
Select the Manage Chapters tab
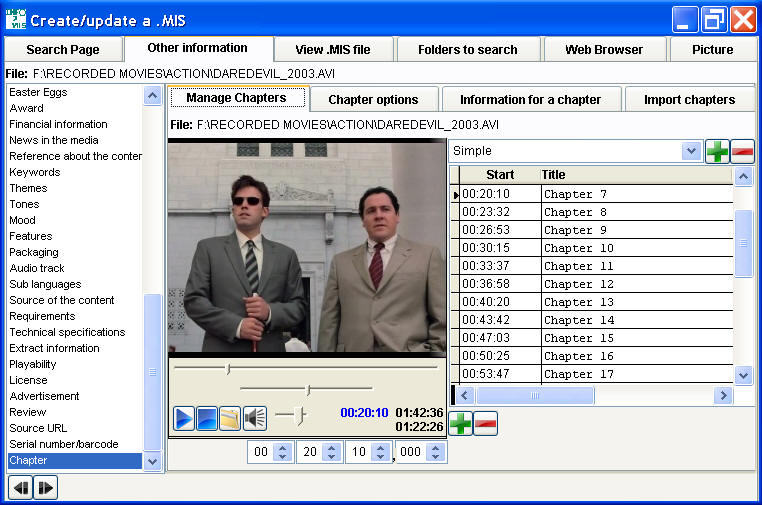coord(237,98)
